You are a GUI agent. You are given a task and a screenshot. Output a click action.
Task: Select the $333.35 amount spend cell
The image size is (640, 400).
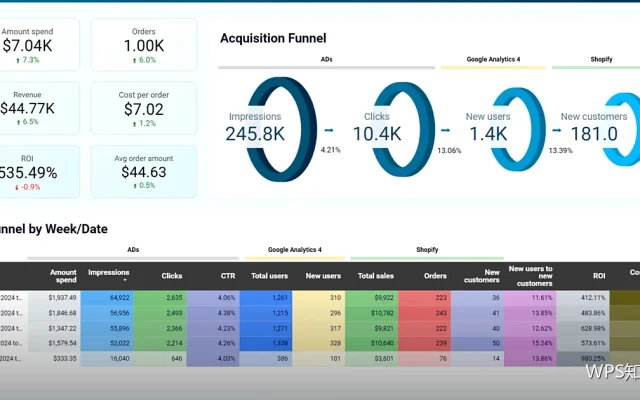pos(54,358)
